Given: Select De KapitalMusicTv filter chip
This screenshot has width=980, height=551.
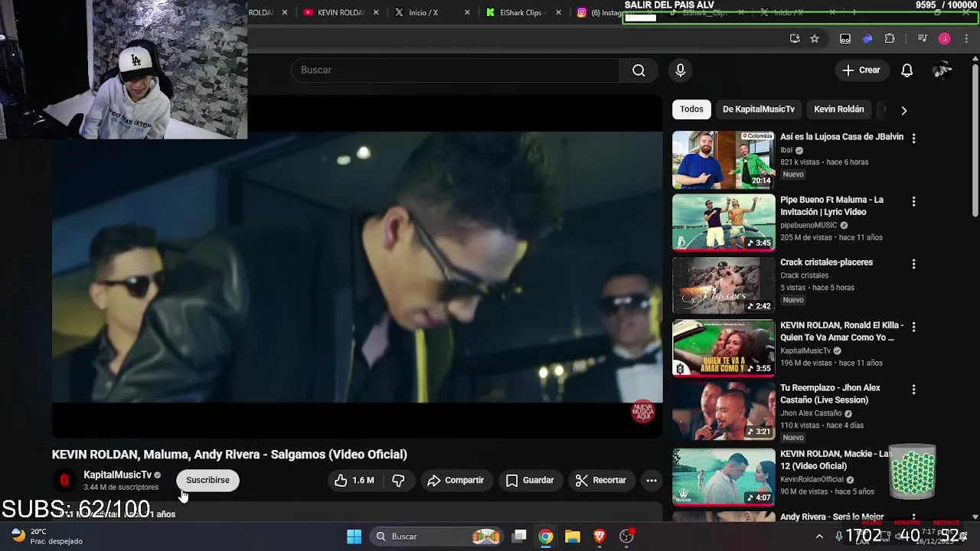Looking at the screenshot, I should tap(759, 109).
